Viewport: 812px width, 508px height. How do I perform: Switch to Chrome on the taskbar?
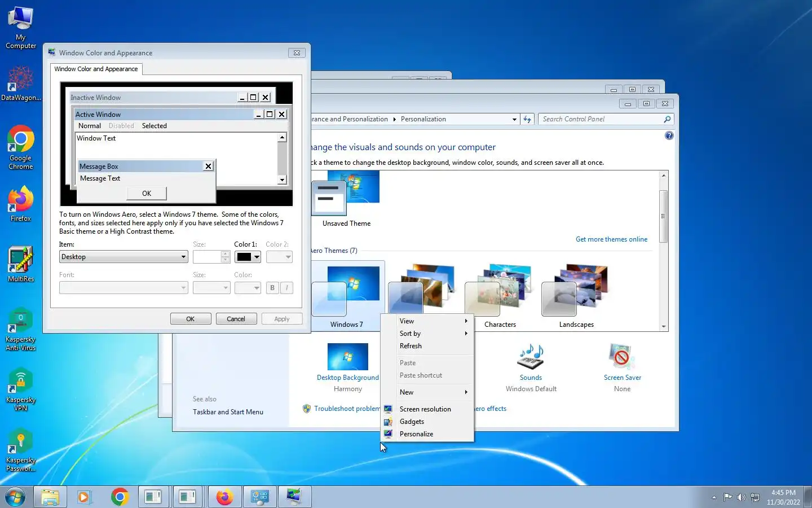pos(120,497)
